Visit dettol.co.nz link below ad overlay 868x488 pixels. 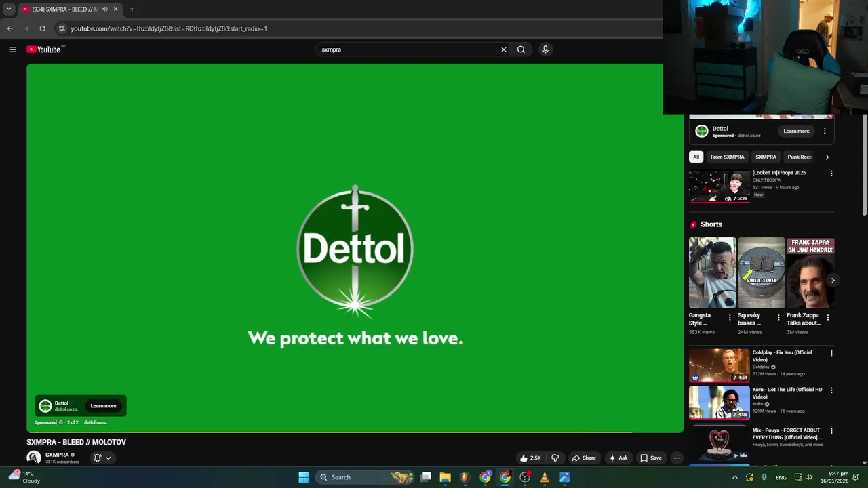point(96,422)
